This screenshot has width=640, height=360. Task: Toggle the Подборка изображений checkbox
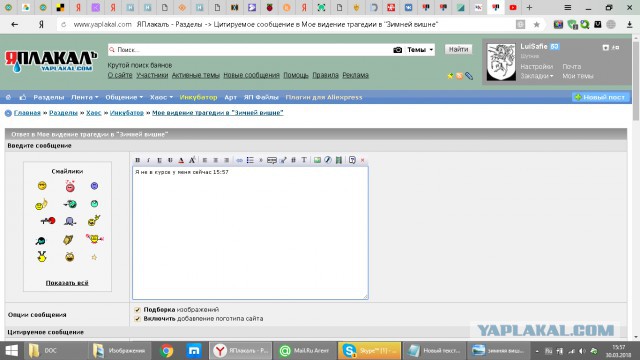tap(137, 310)
